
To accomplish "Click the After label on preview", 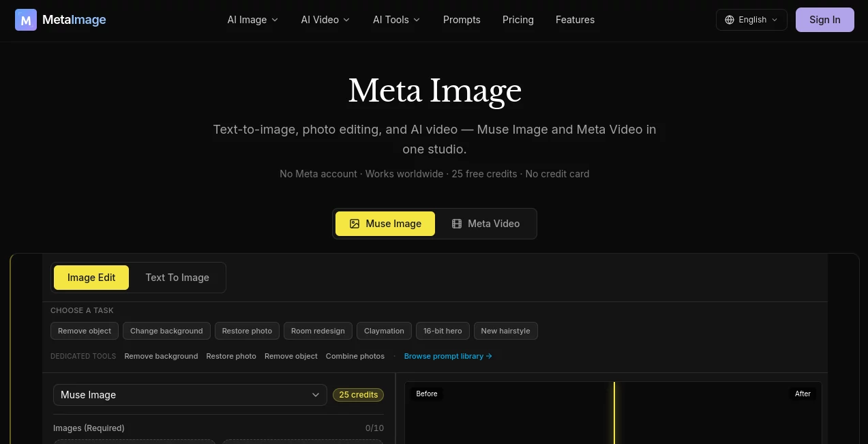I will [x=803, y=394].
